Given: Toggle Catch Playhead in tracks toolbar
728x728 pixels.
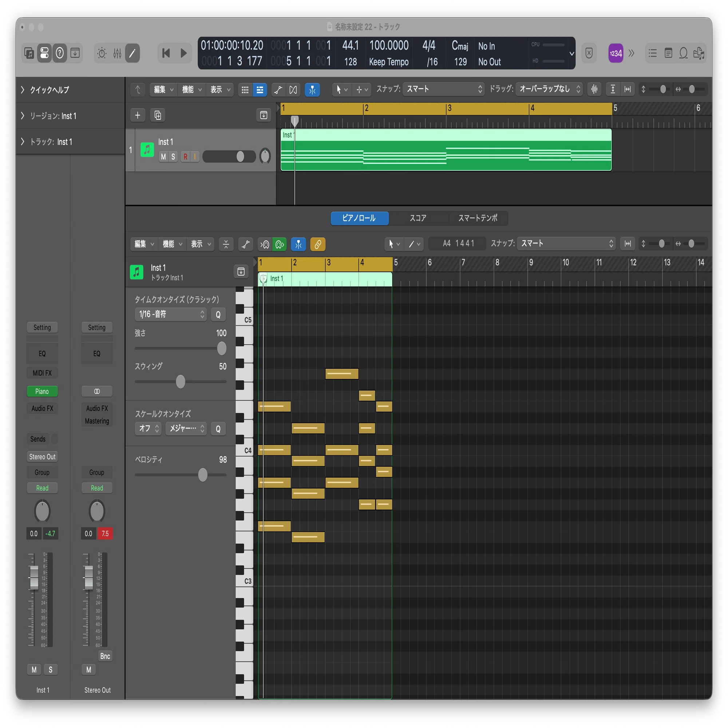Looking at the screenshot, I should coord(312,90).
